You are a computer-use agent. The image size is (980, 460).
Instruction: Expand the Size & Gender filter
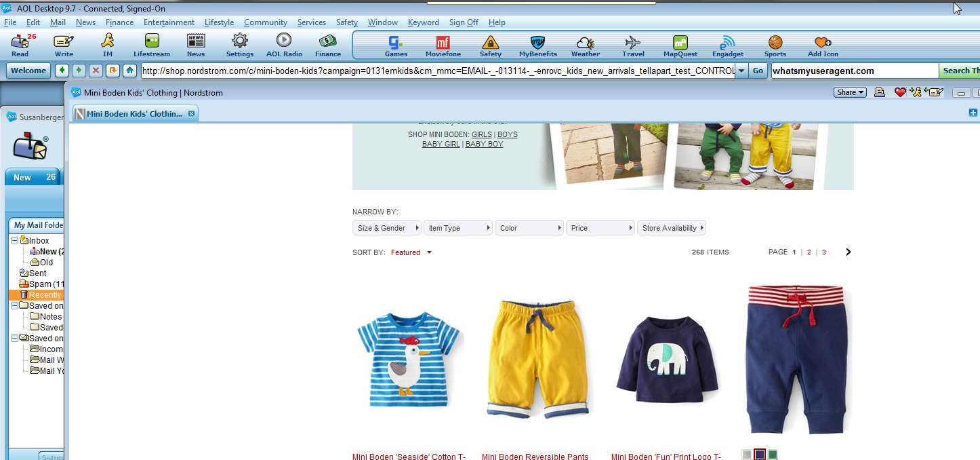[387, 228]
